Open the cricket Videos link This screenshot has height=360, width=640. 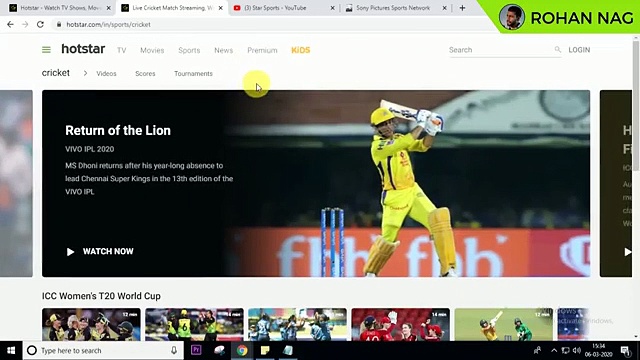tap(106, 73)
